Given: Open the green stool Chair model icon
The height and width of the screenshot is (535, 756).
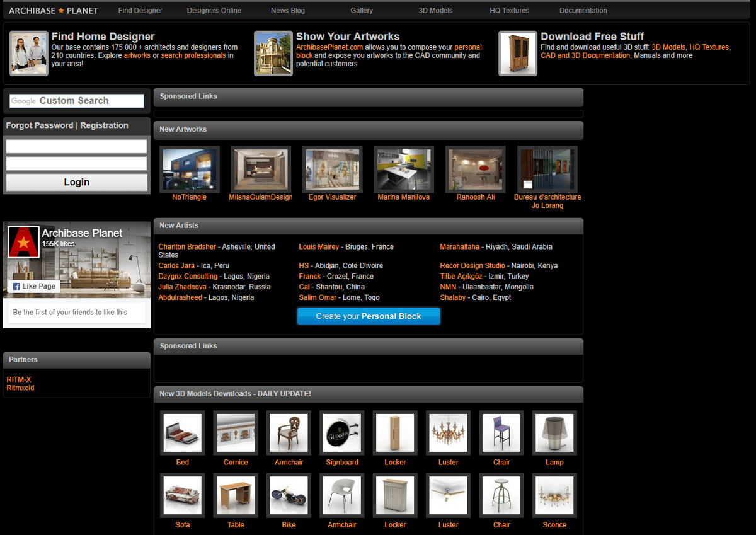Looking at the screenshot, I should 501,495.
